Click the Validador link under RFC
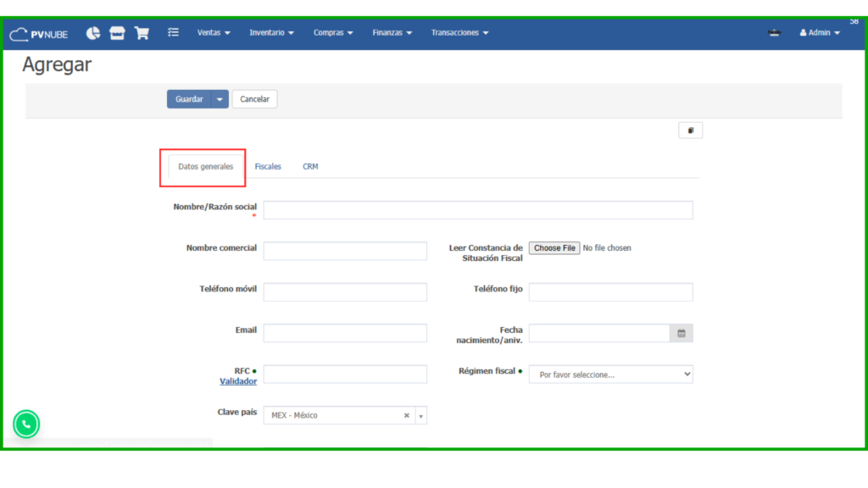The image size is (868, 488). tap(238, 381)
